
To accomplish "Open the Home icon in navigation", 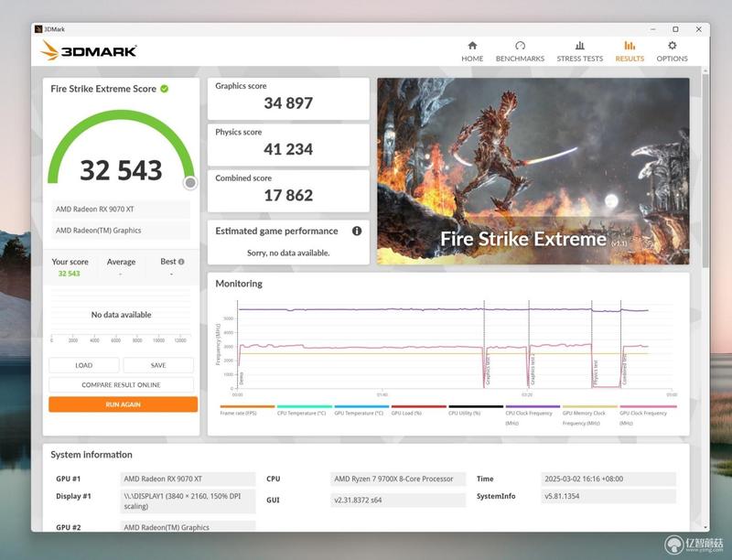I will point(472,46).
